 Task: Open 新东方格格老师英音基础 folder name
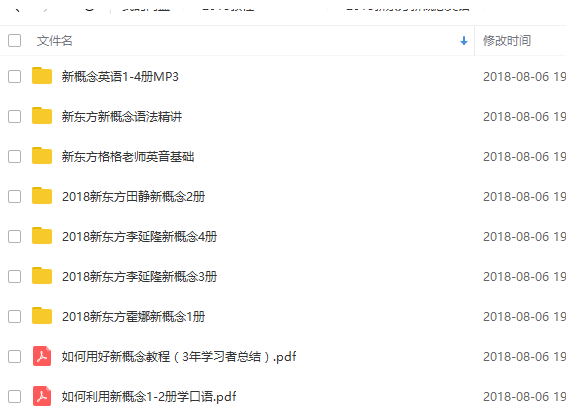pyautogui.click(x=128, y=157)
